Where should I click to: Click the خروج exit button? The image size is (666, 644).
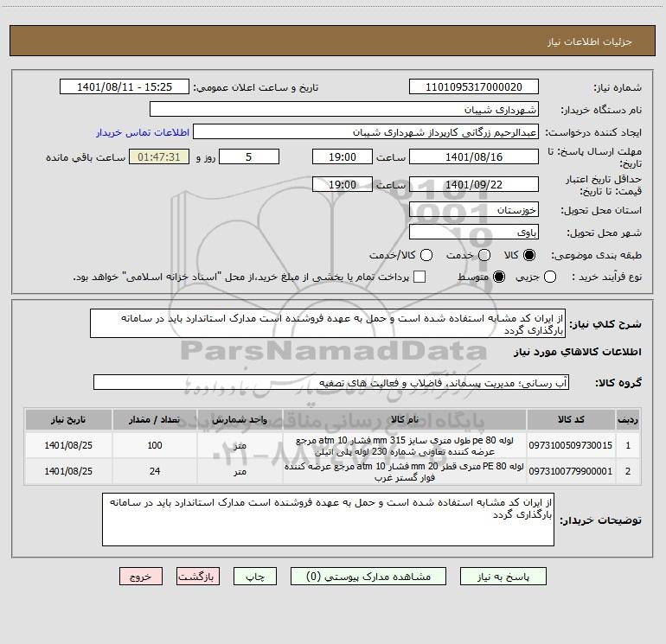pos(141,577)
